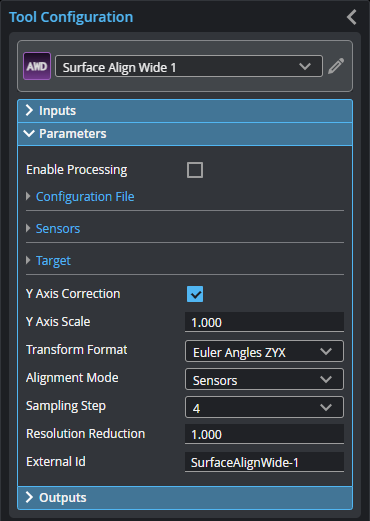This screenshot has width=370, height=521.
Task: Click the Outputs section chevron icon
Action: coord(29,497)
